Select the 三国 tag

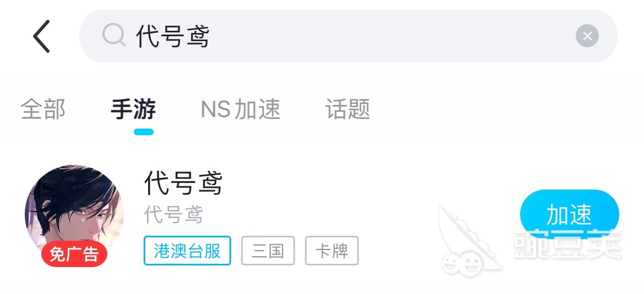click(x=268, y=251)
